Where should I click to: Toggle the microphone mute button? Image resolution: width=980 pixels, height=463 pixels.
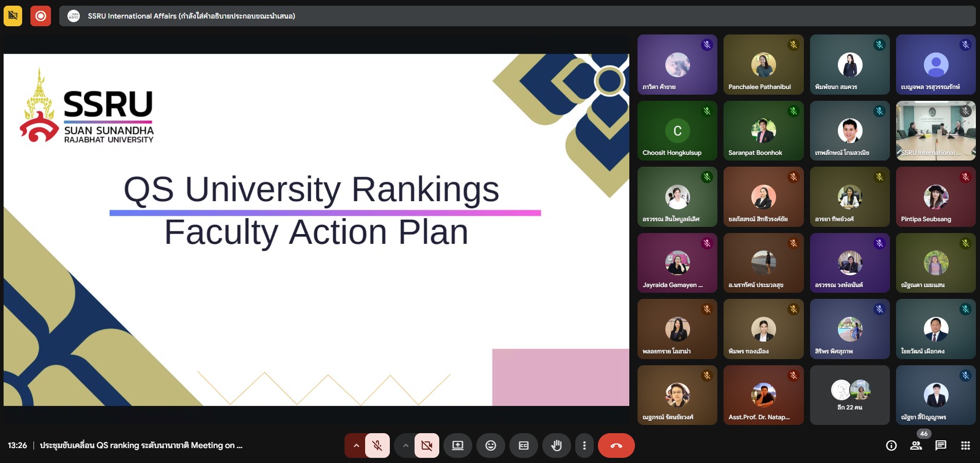[377, 446]
